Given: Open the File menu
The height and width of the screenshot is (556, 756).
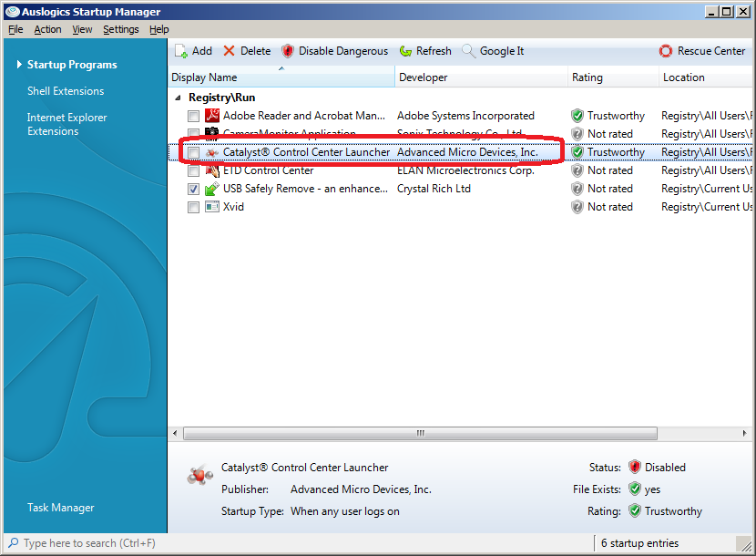Looking at the screenshot, I should pyautogui.click(x=15, y=29).
